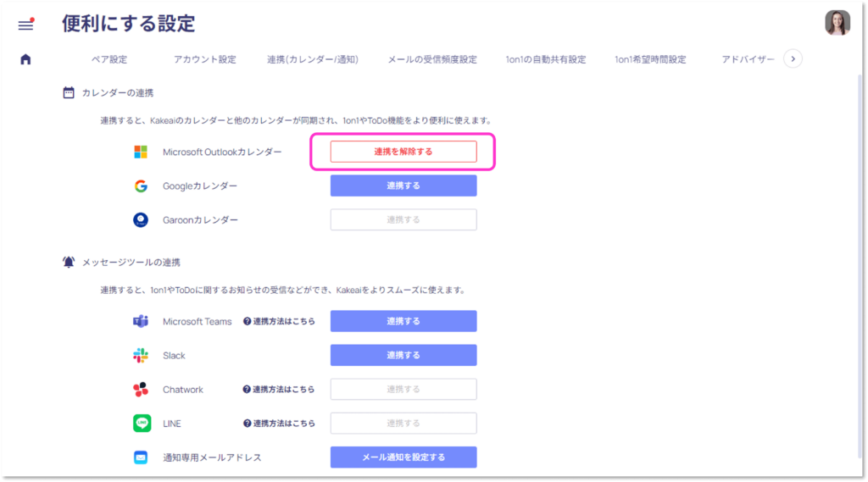Click the help icon next to Chatwork

[x=247, y=389]
